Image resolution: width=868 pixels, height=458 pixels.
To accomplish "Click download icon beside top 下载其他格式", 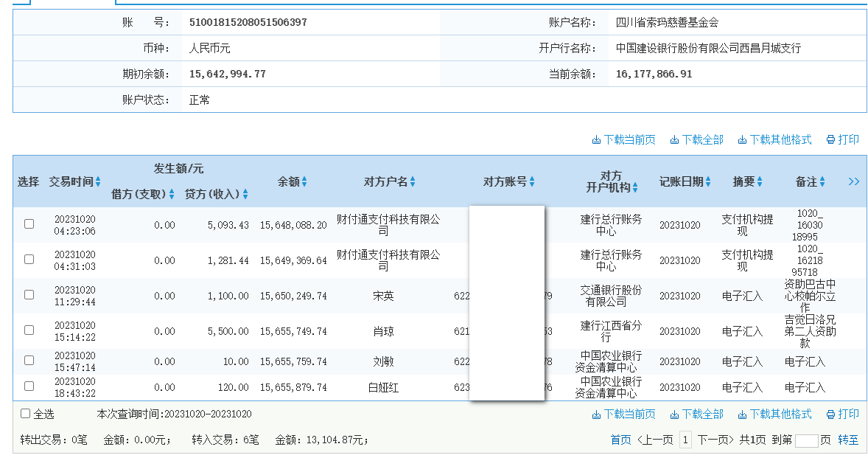I will click(742, 140).
